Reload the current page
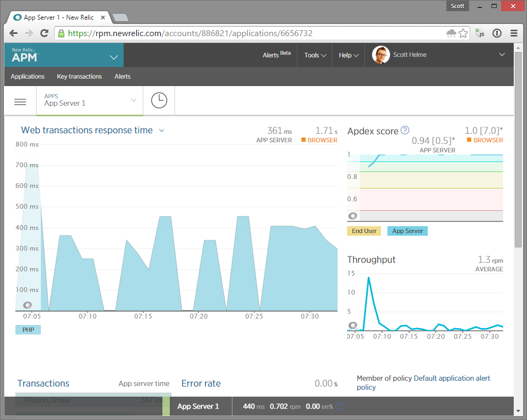527x420 pixels. (x=45, y=33)
